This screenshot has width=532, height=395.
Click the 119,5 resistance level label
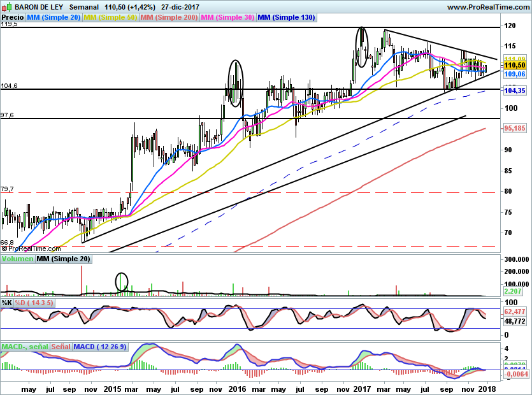[9, 24]
